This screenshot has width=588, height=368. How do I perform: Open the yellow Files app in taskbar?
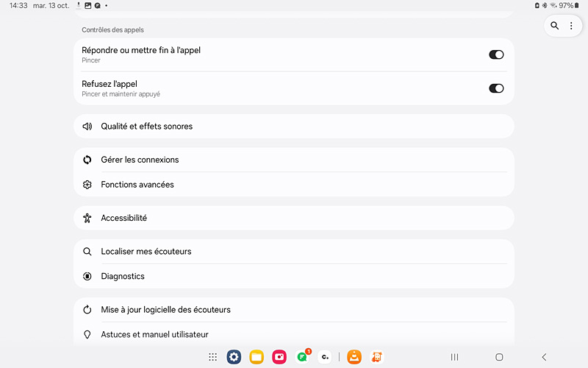(x=257, y=357)
